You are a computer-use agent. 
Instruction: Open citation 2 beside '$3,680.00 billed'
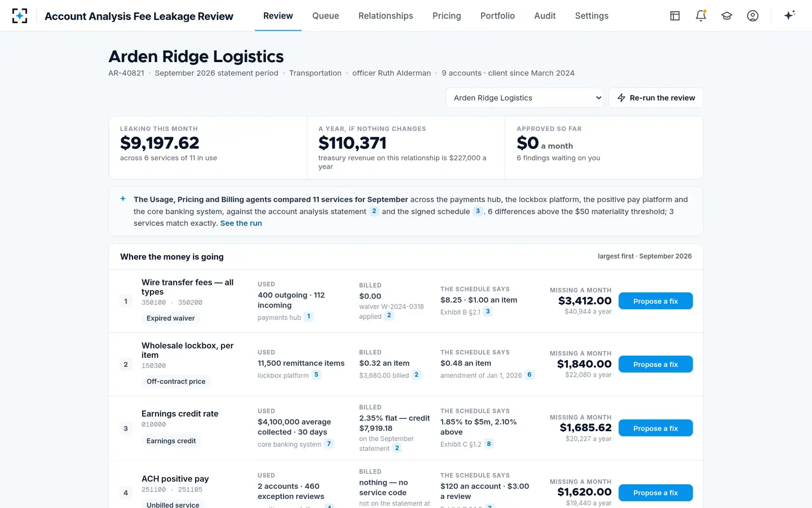[x=417, y=375]
